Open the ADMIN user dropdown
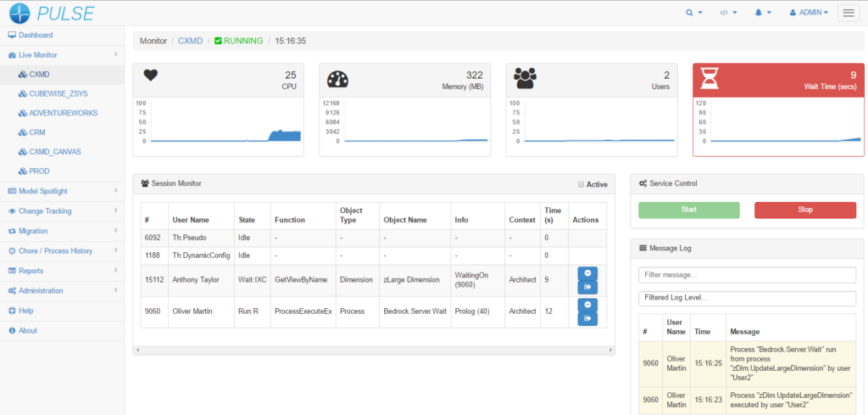This screenshot has height=415, width=868. (x=809, y=13)
